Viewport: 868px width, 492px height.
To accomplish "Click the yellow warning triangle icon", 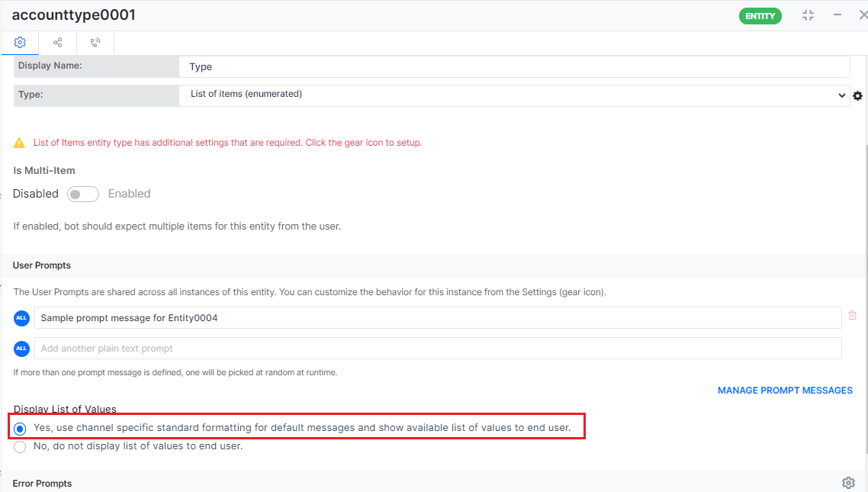I will click(19, 143).
